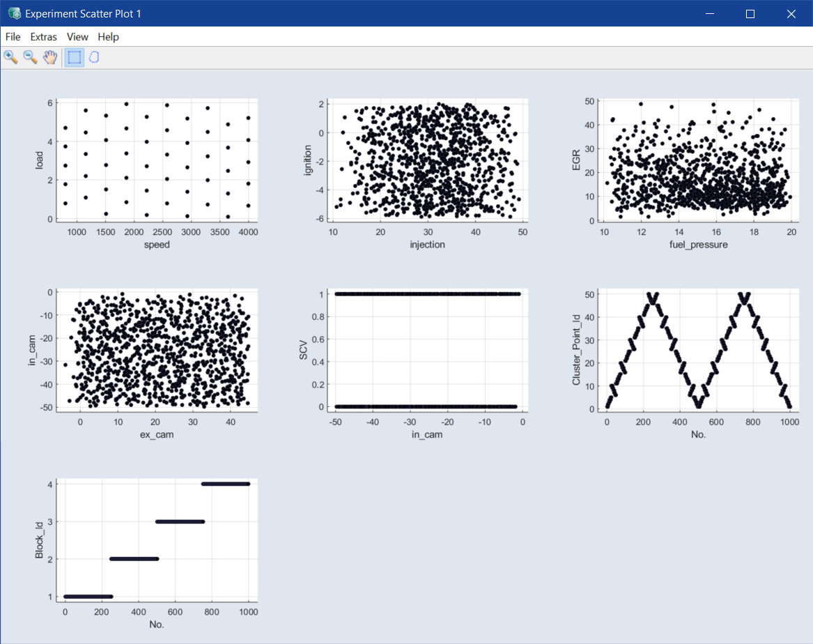Image resolution: width=813 pixels, height=644 pixels.
Task: Click the fuel_pressure x-axis label
Action: [699, 245]
